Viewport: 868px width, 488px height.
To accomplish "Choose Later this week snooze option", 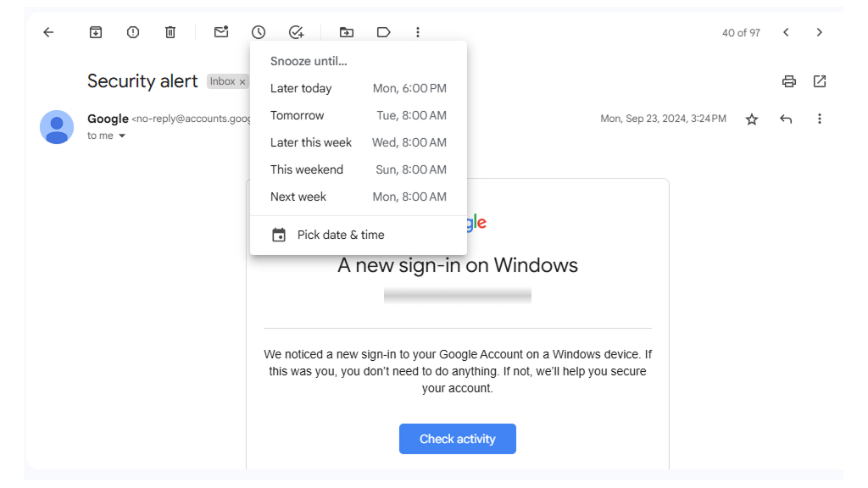I will (x=359, y=142).
